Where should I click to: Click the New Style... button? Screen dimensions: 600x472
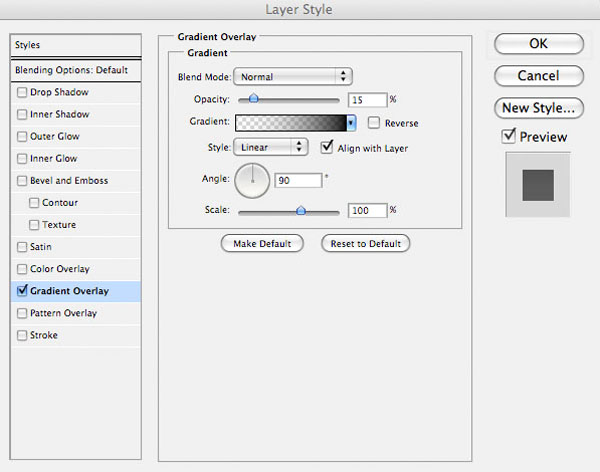pos(539,108)
